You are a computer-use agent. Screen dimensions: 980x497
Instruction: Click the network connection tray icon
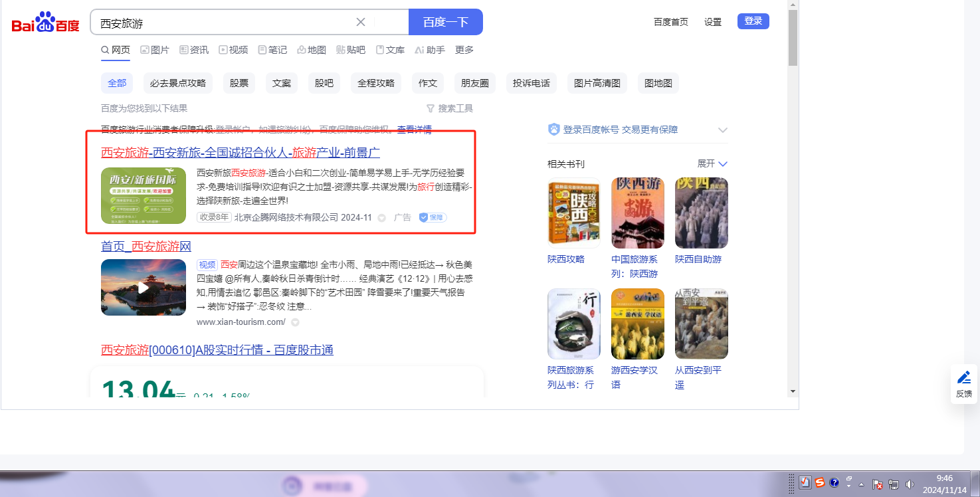pyautogui.click(x=894, y=484)
